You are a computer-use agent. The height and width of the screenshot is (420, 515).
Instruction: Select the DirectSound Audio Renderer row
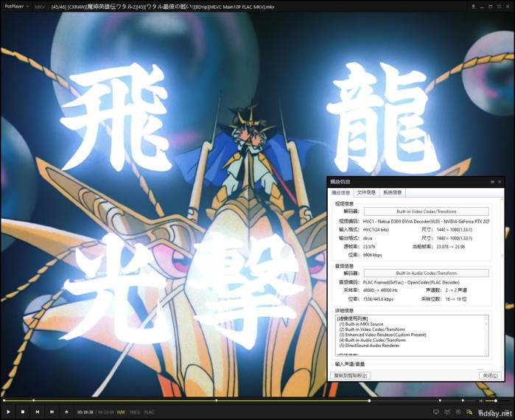pos(369,346)
